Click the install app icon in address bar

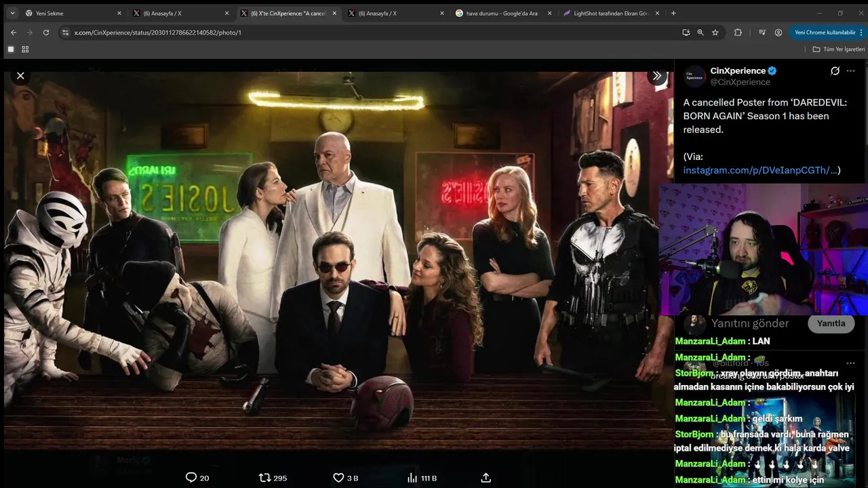coord(686,32)
